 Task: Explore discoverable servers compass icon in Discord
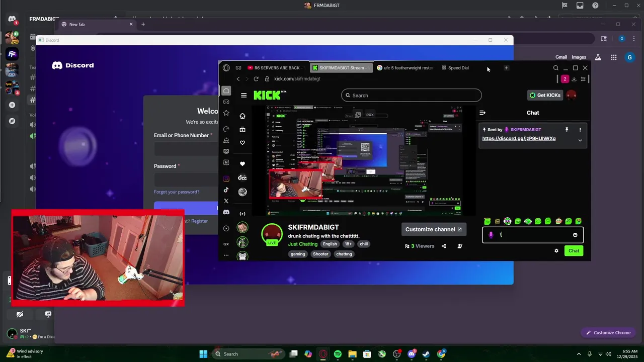click(12, 121)
